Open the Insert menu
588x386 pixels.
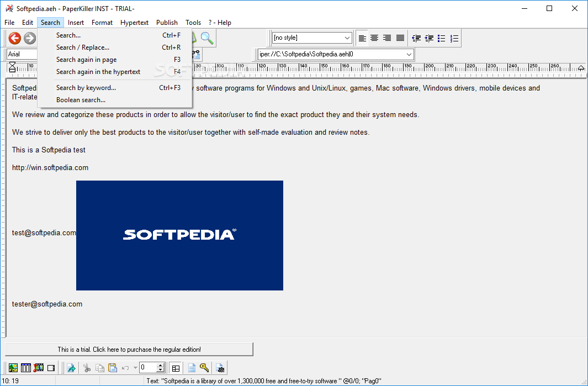pos(76,23)
